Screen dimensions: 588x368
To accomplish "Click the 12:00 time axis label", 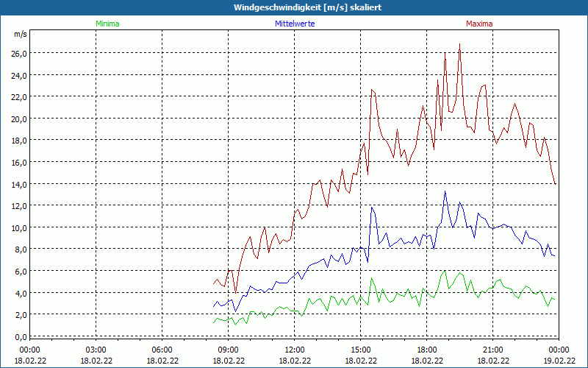I will [x=295, y=350].
